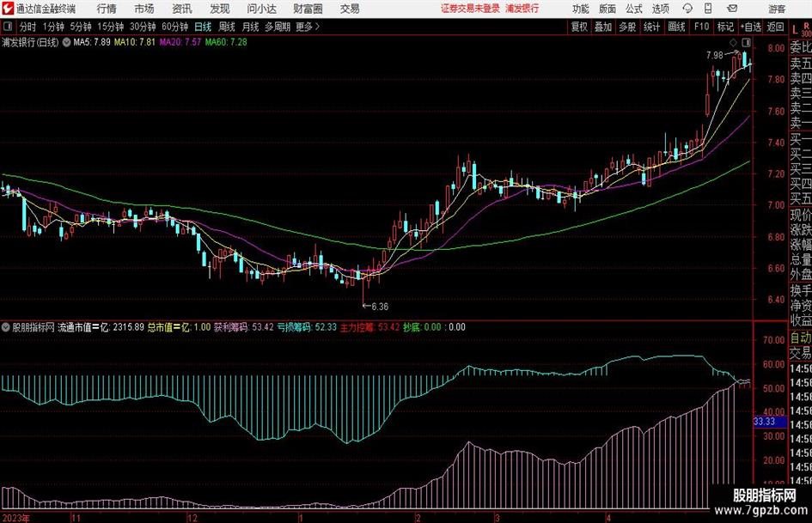Switch to the 分时 intraday tab
812x523 pixels.
(28, 27)
